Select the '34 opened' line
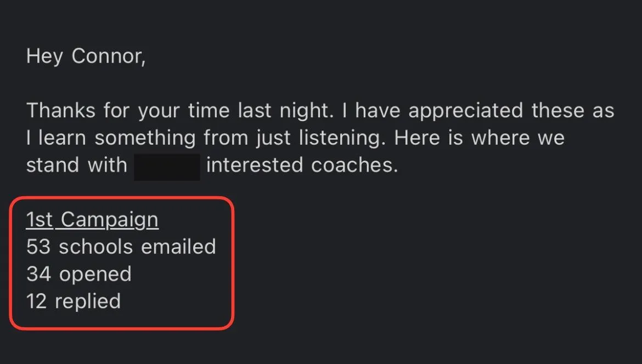642x364 pixels. point(78,275)
